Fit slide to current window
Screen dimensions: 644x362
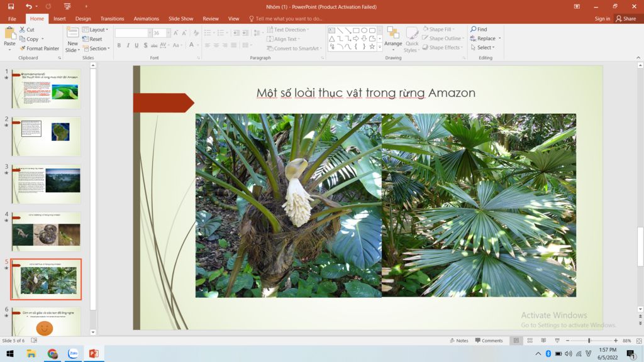pos(639,341)
